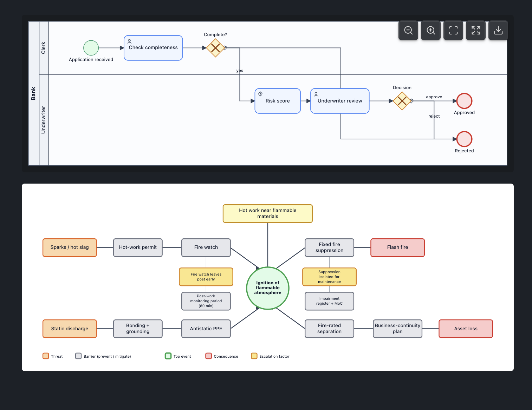Click the 'reject' flow label
532x410 pixels.
434,116
